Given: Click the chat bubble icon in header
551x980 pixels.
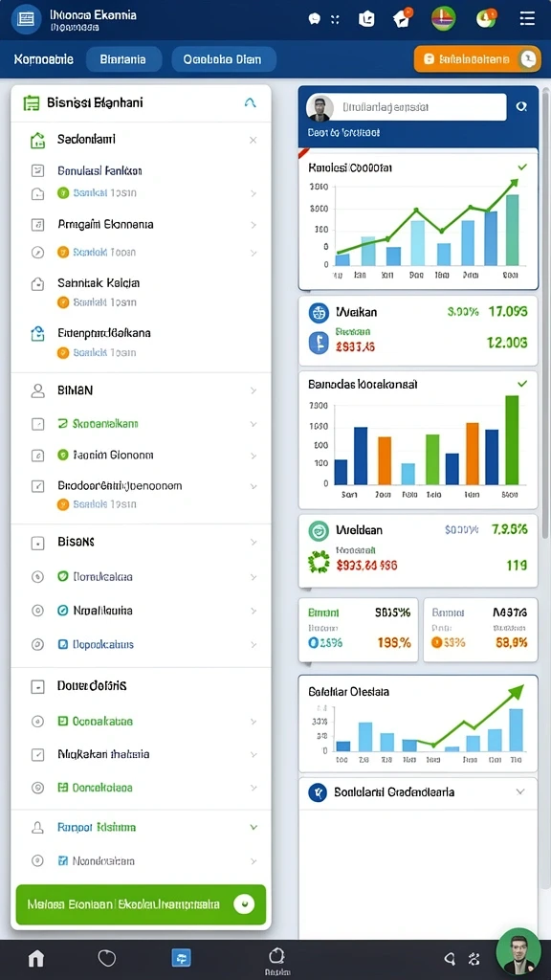Looking at the screenshot, I should [x=314, y=19].
